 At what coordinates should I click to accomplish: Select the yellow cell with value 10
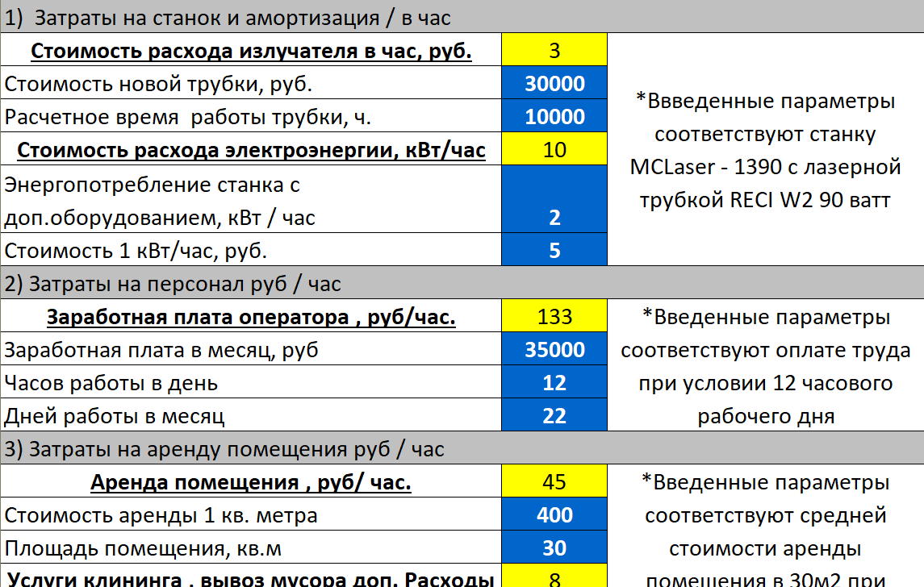click(x=554, y=148)
